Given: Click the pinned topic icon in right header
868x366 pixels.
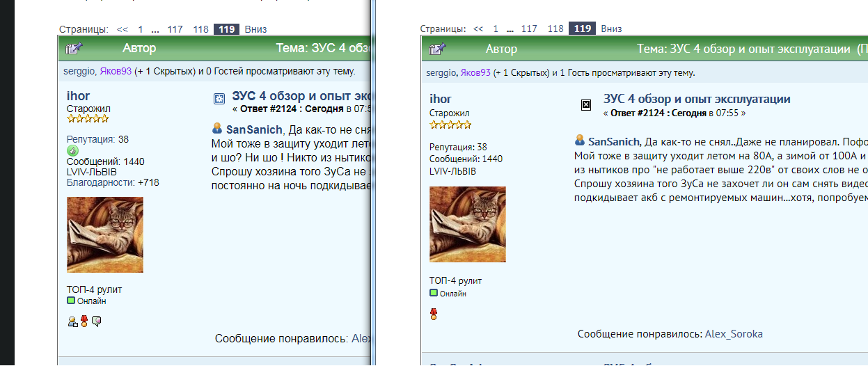Looking at the screenshot, I should (437, 49).
